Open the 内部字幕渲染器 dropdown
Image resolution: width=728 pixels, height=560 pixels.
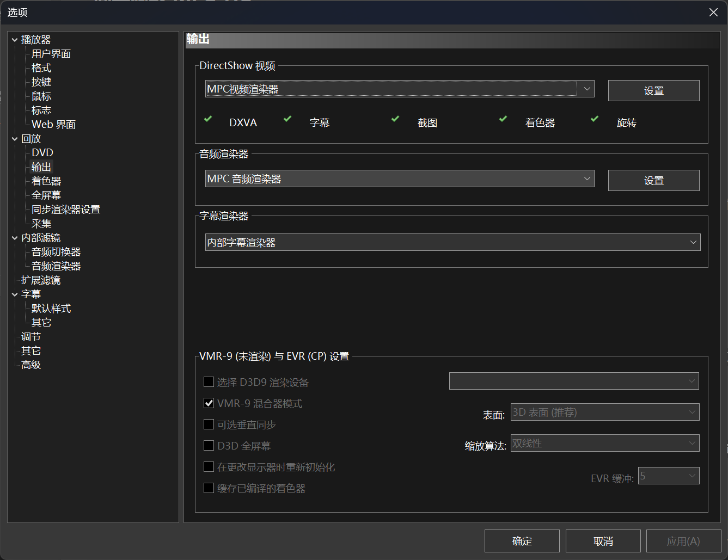coord(693,242)
